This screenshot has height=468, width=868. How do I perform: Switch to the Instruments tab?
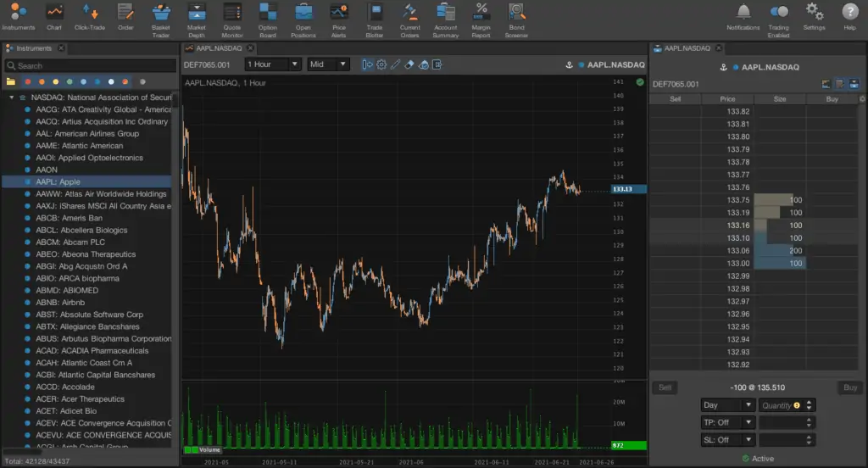pos(33,48)
